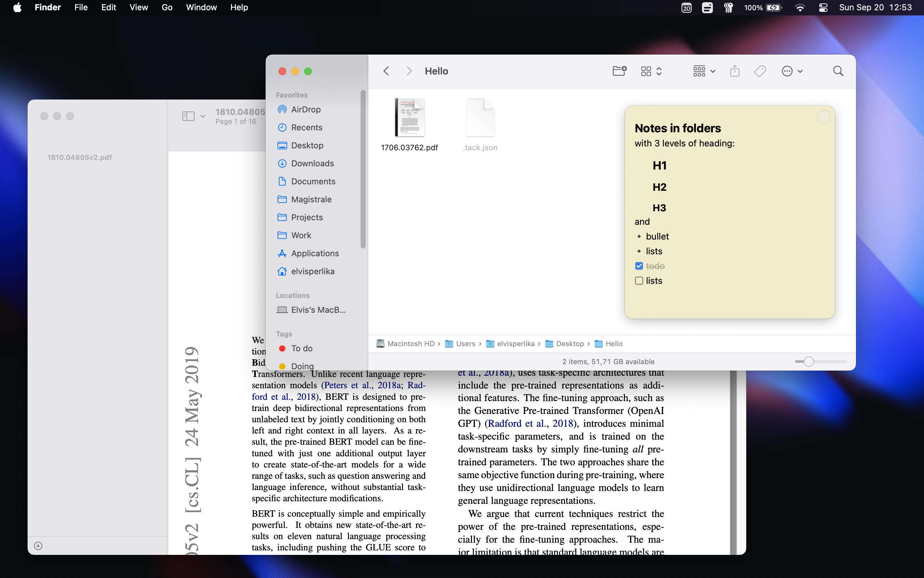Open the calendar icon in the menu bar
Viewport: 924px width, 578px height.
point(687,8)
